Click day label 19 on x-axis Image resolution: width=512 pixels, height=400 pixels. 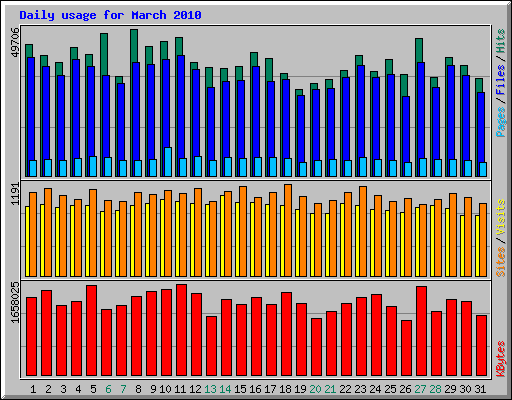click(x=300, y=389)
